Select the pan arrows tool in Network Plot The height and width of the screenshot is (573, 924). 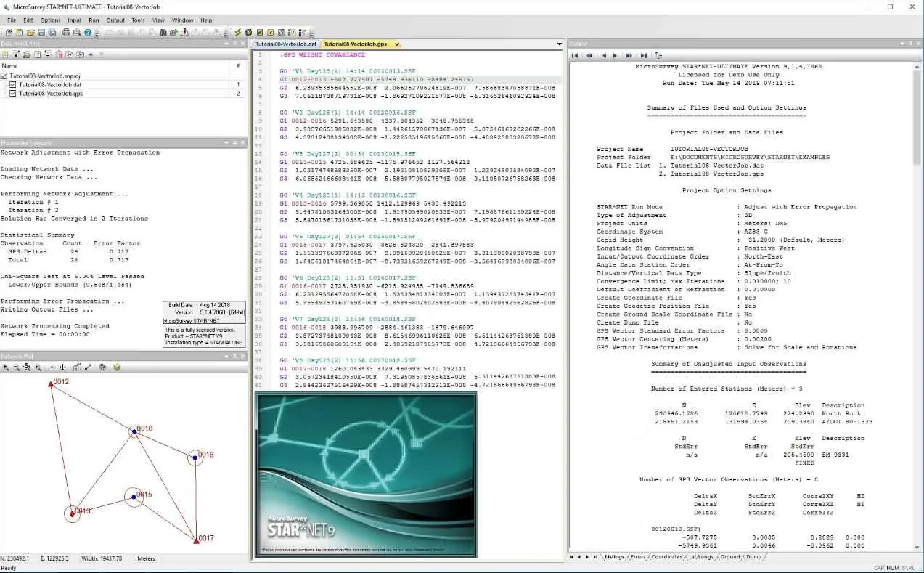tap(62, 367)
